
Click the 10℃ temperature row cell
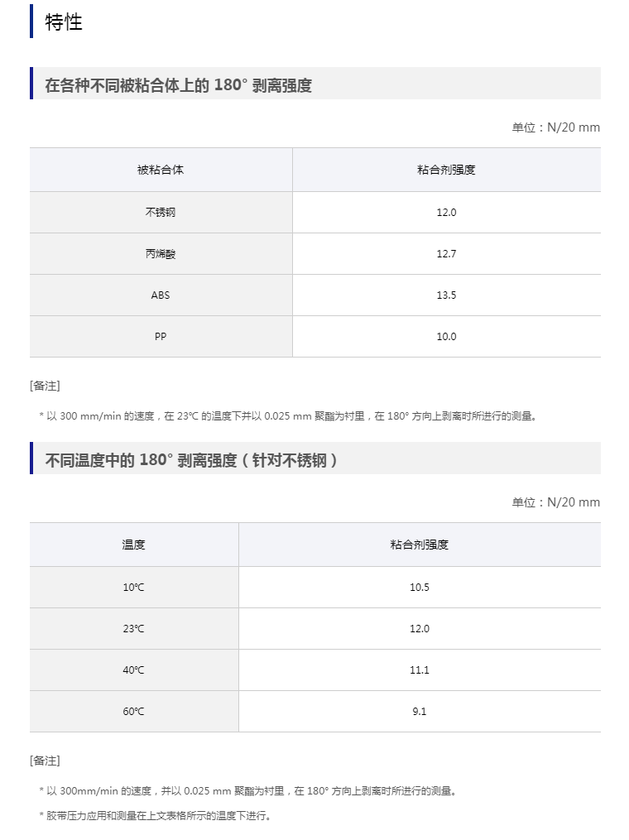[134, 587]
